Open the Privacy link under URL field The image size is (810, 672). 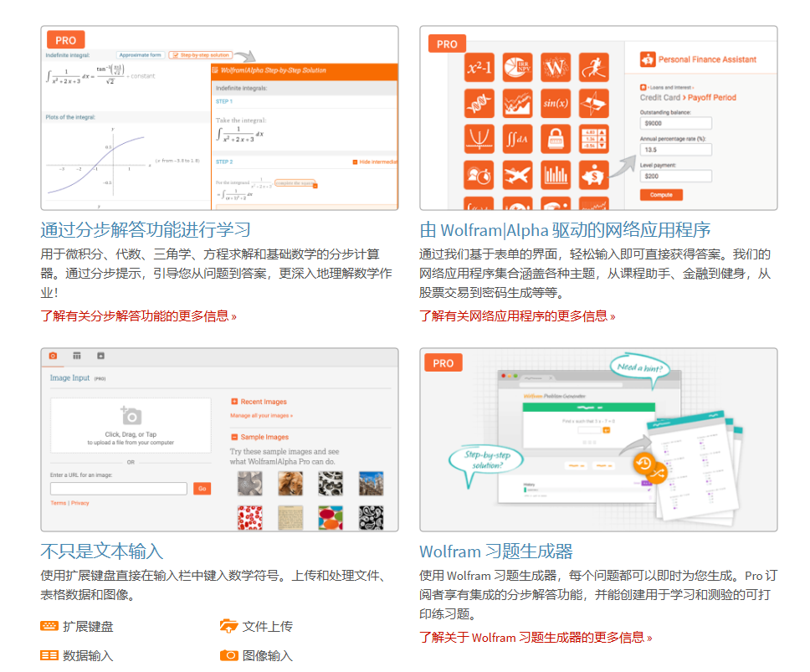pyautogui.click(x=80, y=503)
